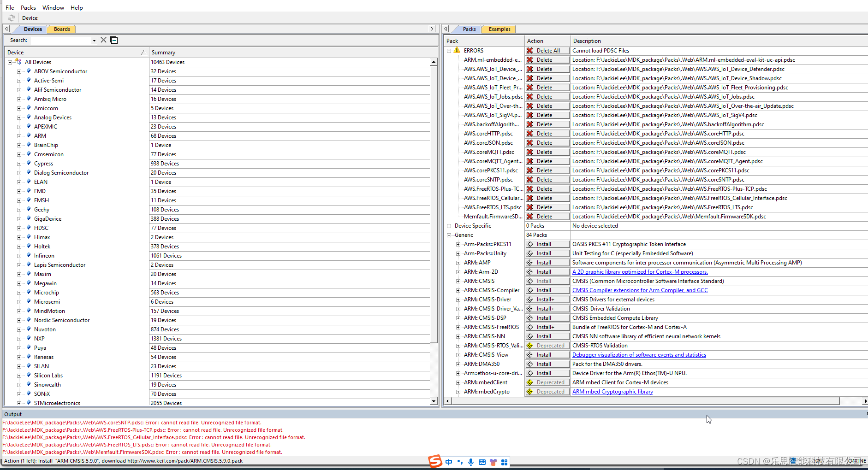The height and width of the screenshot is (470, 868).
Task: Click the Microchip vendor icon
Action: tap(29, 292)
